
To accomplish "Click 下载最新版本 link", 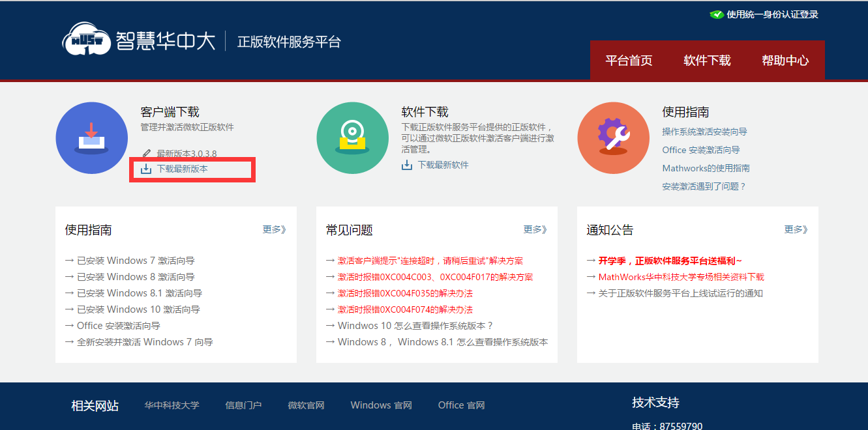I will [183, 169].
